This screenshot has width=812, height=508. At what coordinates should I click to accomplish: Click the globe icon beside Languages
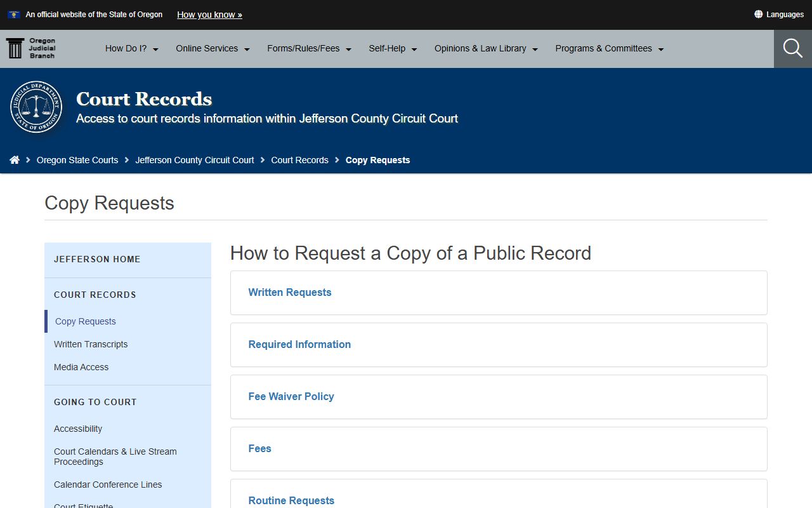758,14
